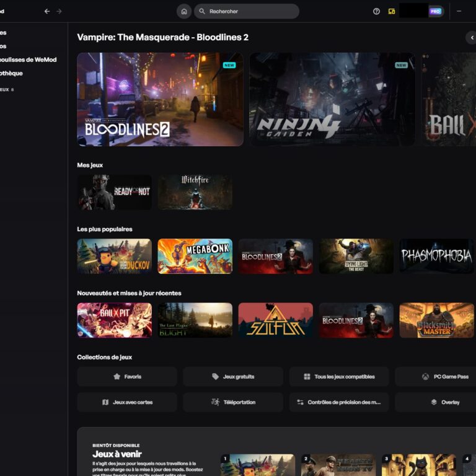
Task: Click the PRO badge
Action: pos(435,11)
